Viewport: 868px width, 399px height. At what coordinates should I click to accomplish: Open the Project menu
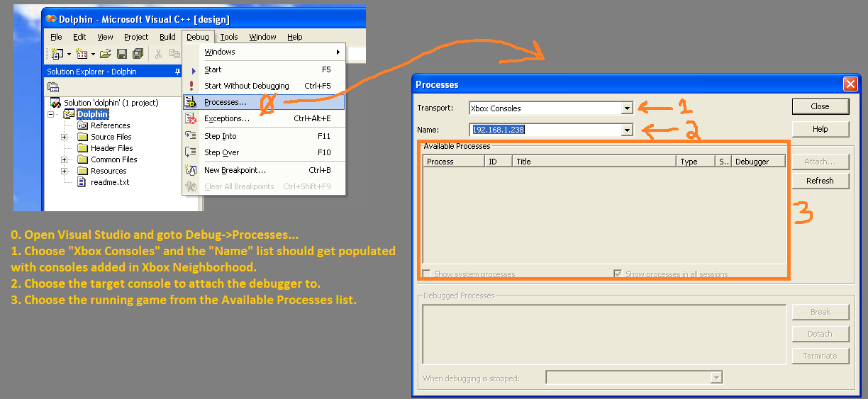pyautogui.click(x=136, y=37)
